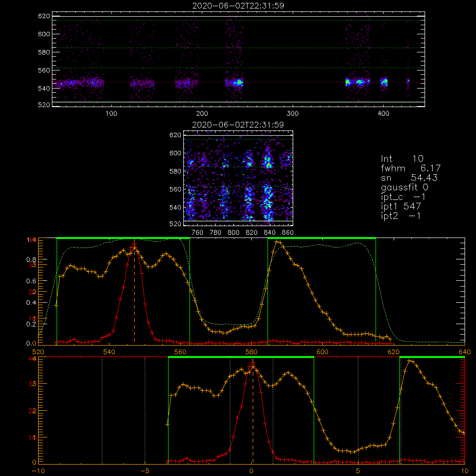
Task: Click the red peak at 547 in profile plot
Action: coord(134,244)
